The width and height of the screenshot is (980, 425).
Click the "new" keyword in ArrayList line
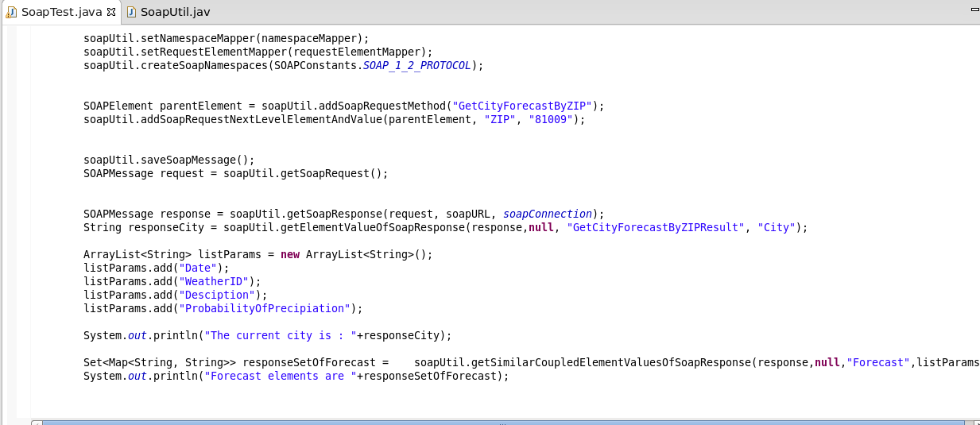[290, 254]
